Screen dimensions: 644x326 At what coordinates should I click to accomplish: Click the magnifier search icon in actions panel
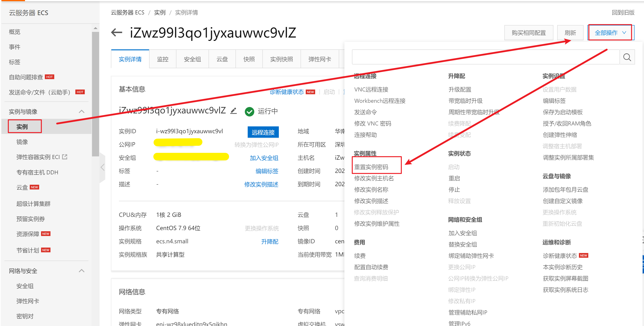[x=627, y=57]
